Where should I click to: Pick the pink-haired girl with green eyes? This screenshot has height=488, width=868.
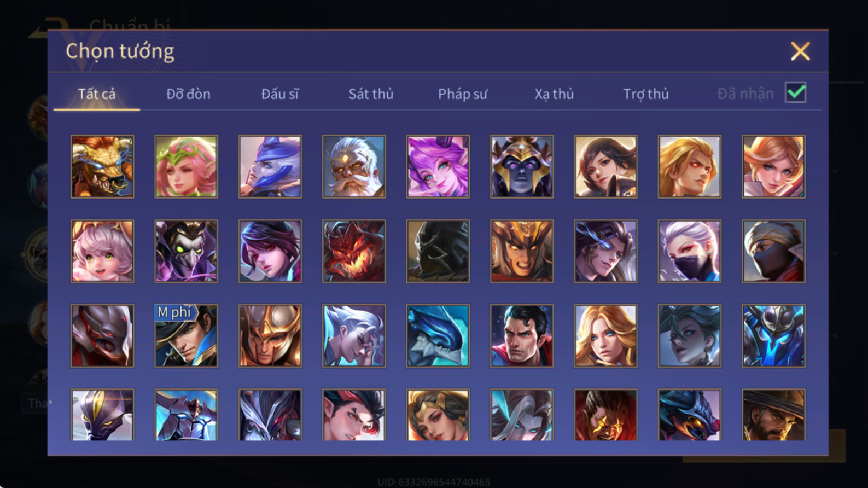102,251
